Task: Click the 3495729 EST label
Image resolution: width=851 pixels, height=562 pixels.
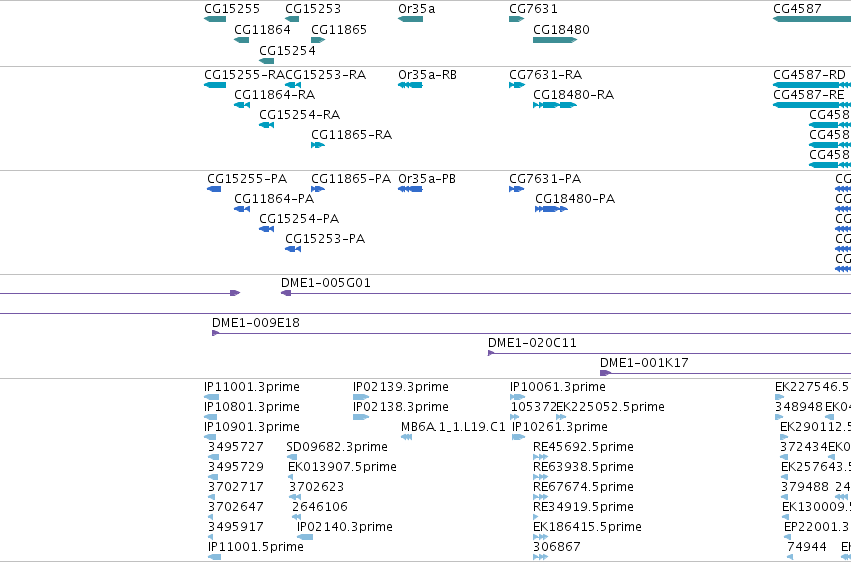Action: (236, 467)
